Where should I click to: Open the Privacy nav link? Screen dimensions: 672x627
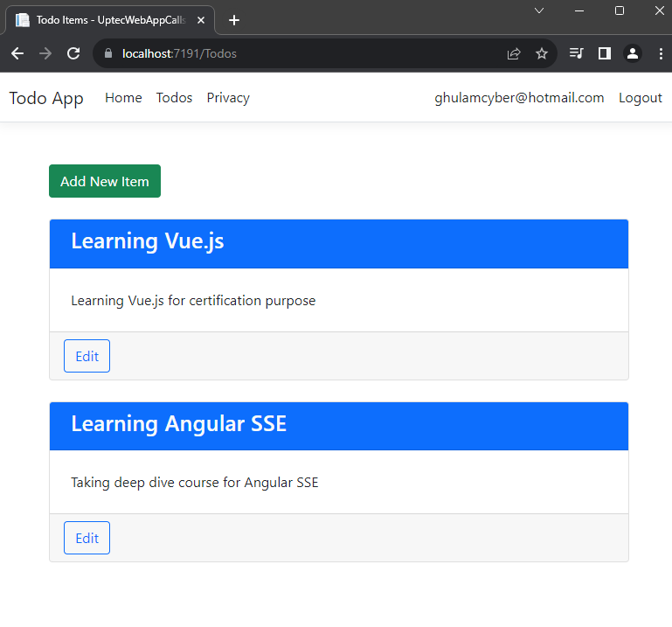pyautogui.click(x=228, y=98)
